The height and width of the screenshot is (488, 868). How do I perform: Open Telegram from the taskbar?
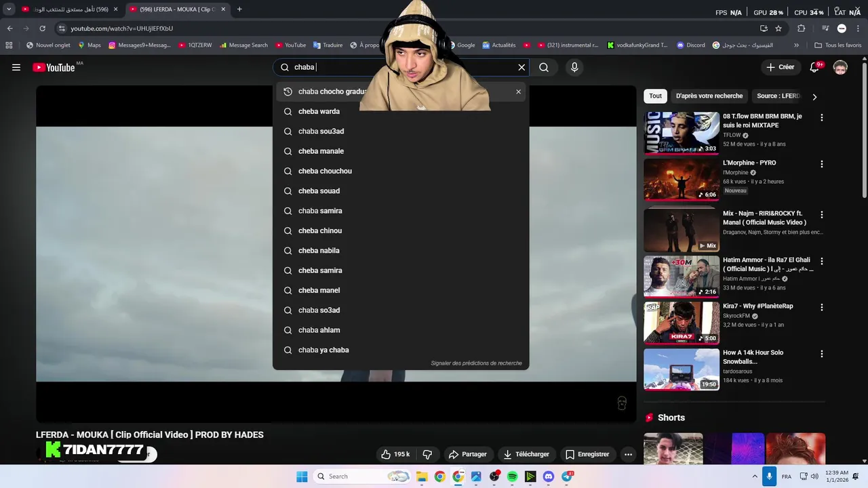[567, 476]
